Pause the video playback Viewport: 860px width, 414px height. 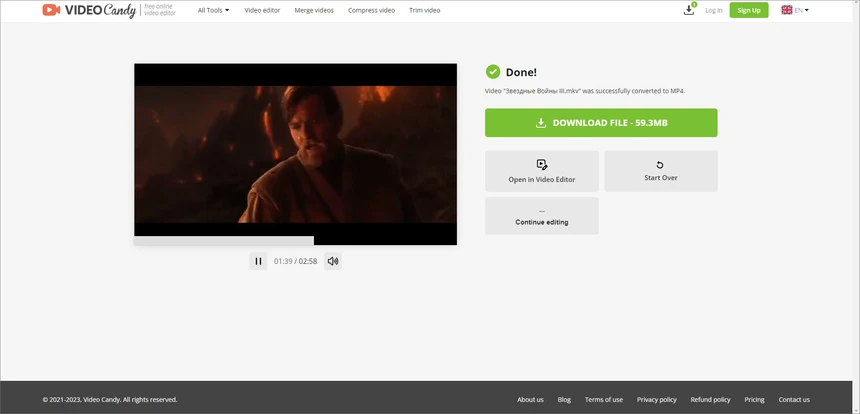tap(258, 261)
